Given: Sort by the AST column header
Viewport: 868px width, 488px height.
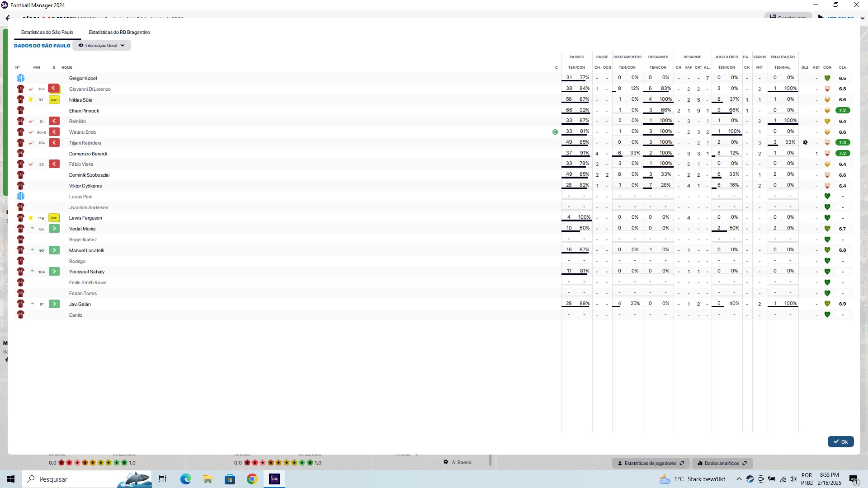Looking at the screenshot, I should click(816, 67).
